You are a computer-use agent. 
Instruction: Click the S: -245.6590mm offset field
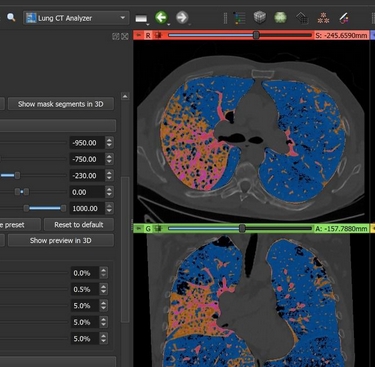(341, 35)
